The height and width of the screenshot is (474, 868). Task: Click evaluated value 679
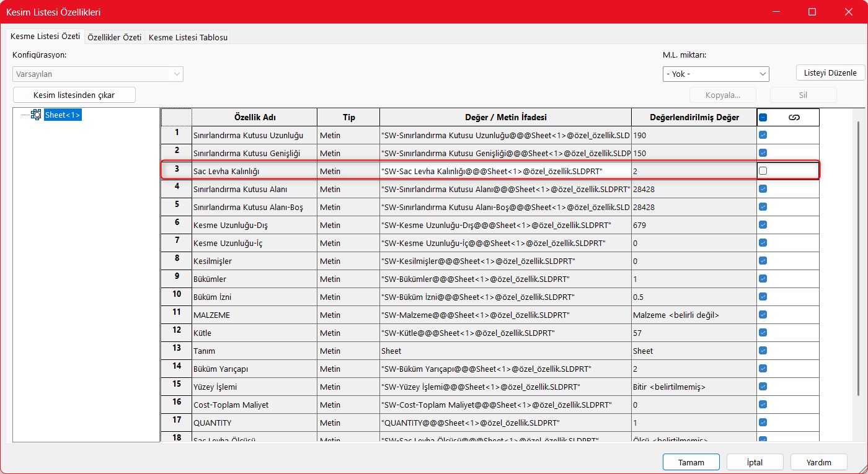694,225
